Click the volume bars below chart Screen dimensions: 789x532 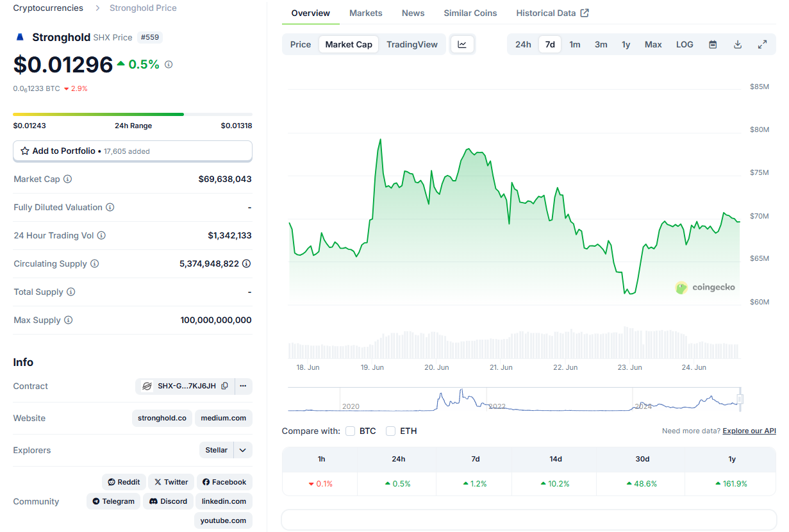(514, 344)
